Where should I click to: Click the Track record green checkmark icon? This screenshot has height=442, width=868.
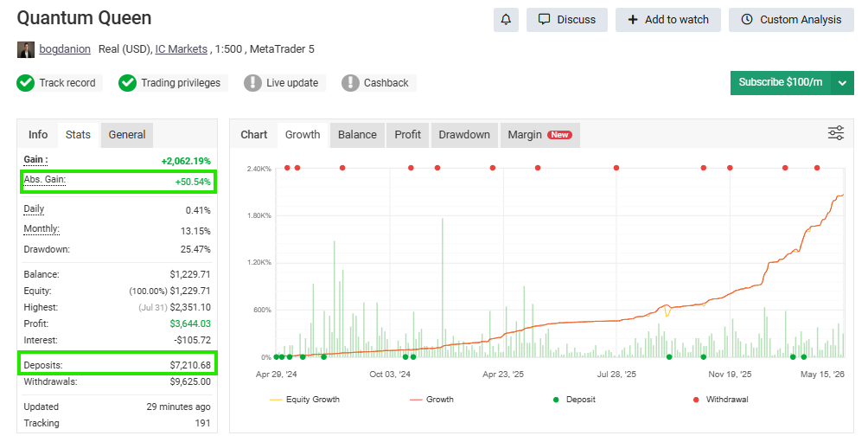coord(25,83)
